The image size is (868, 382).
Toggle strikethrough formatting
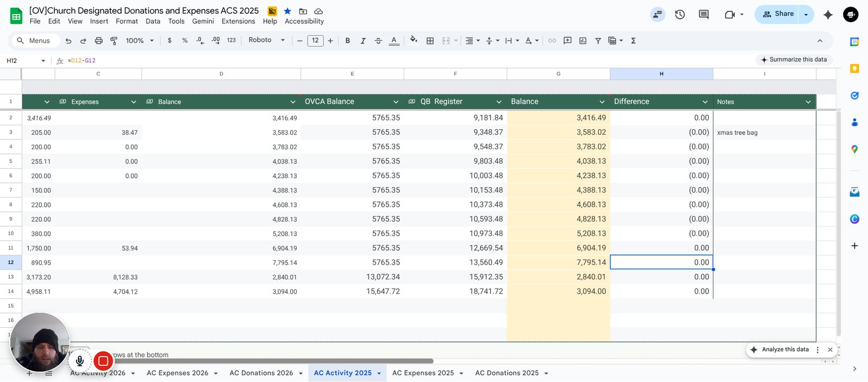[x=378, y=41]
